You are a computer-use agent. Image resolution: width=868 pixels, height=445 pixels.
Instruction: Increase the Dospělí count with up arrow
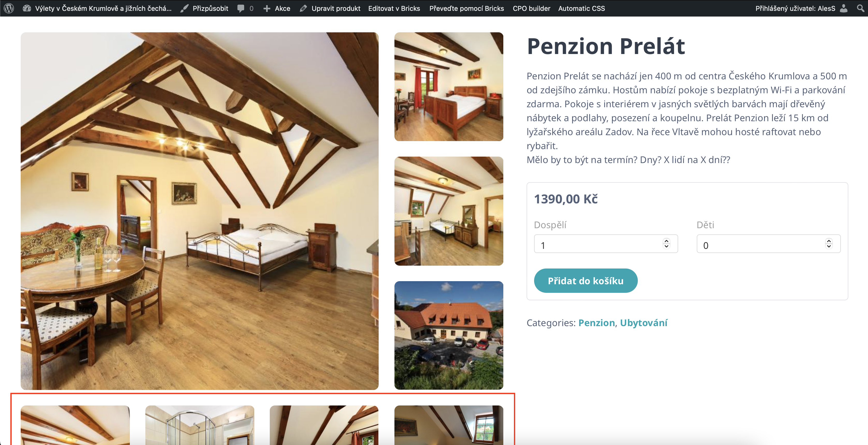(x=666, y=241)
